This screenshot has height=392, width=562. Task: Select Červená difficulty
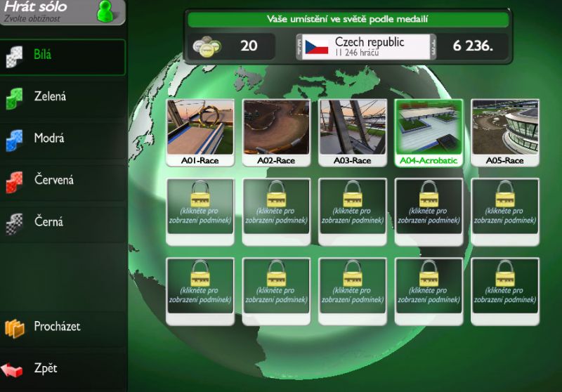pos(63,182)
